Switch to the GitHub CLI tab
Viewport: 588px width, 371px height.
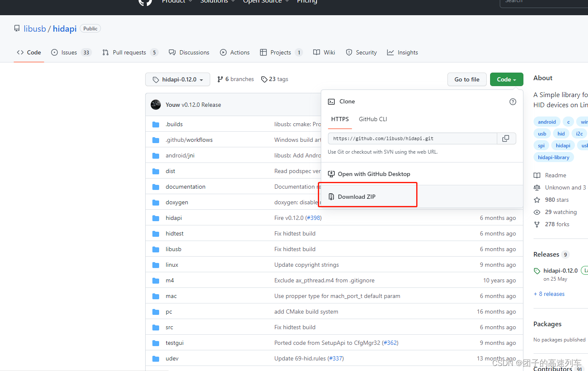373,119
